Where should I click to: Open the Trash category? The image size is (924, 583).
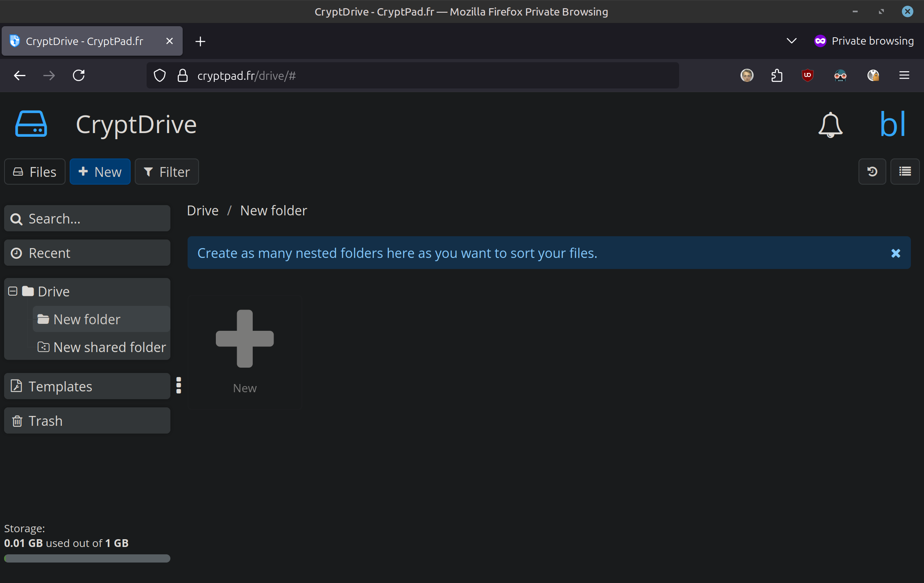[87, 420]
